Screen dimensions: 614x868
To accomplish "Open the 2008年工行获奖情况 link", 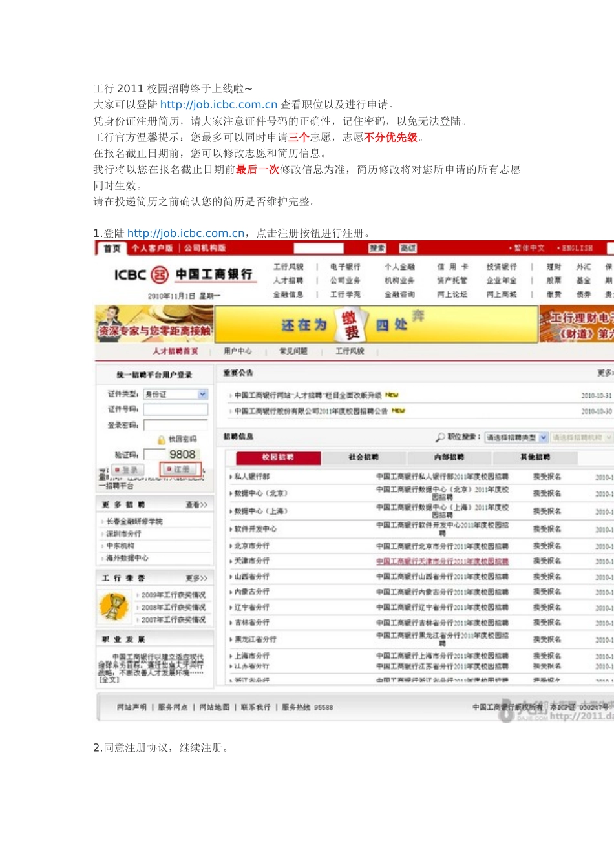I will tap(173, 607).
